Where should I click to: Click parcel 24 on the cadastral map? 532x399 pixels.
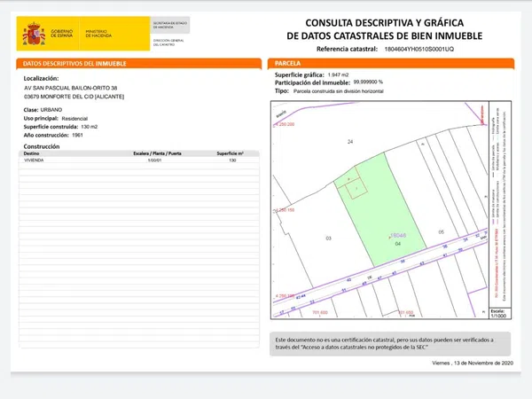click(350, 142)
